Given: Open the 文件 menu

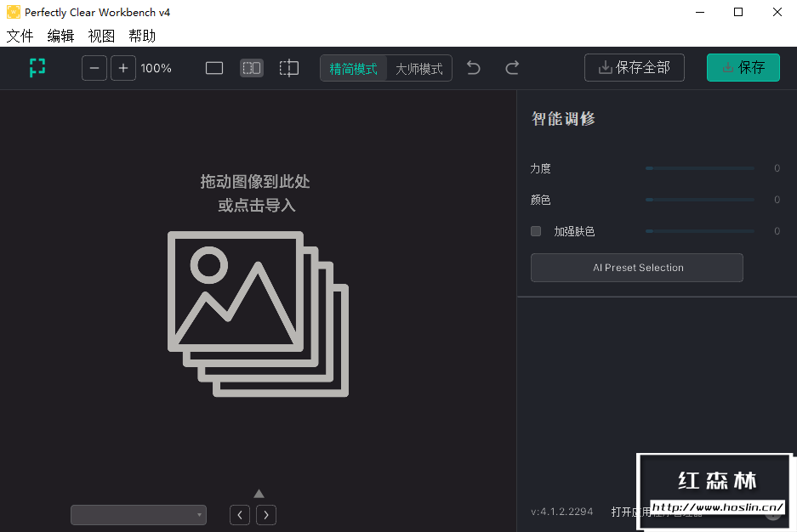Looking at the screenshot, I should pos(20,36).
